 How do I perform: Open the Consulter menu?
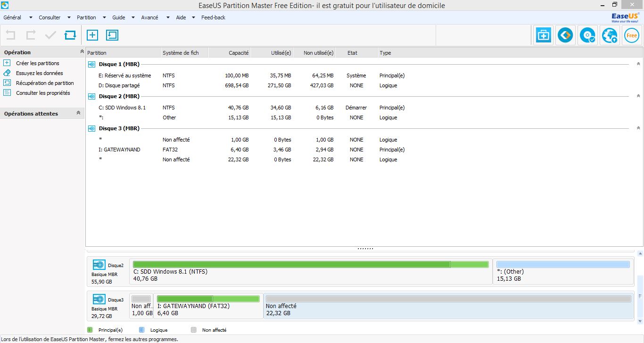click(x=50, y=17)
